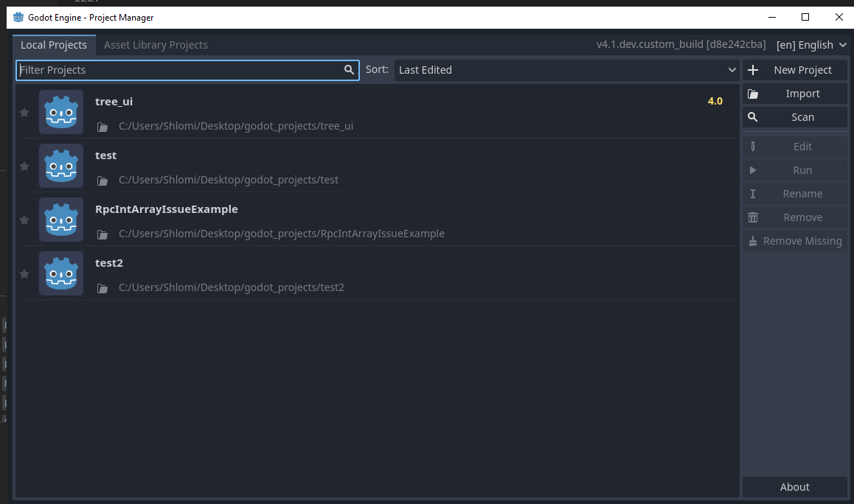
Task: Star the test2 project
Action: [24, 273]
